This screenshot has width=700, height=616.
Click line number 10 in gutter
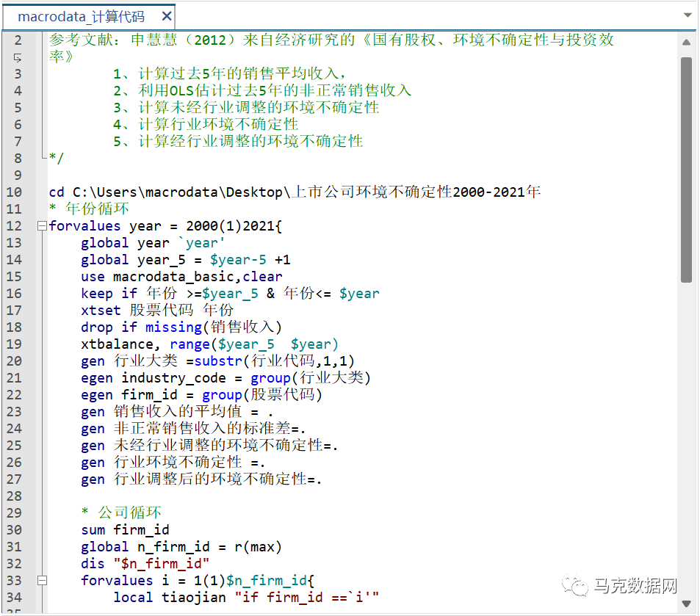(14, 192)
